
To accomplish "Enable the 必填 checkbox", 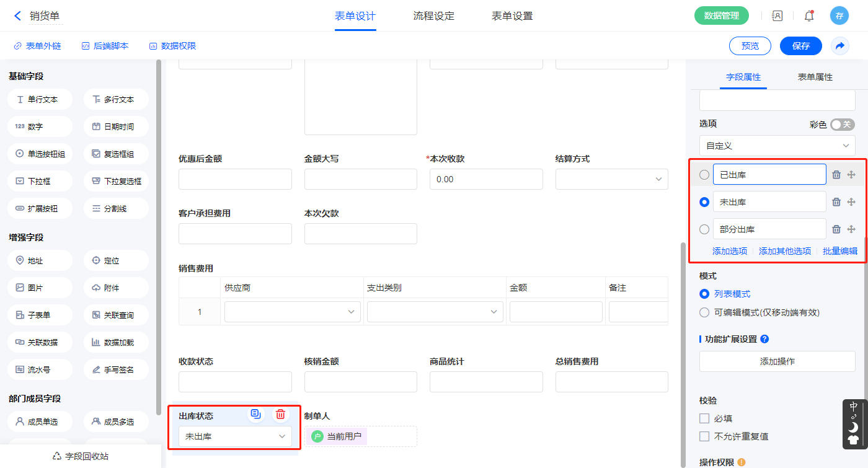I will point(704,418).
